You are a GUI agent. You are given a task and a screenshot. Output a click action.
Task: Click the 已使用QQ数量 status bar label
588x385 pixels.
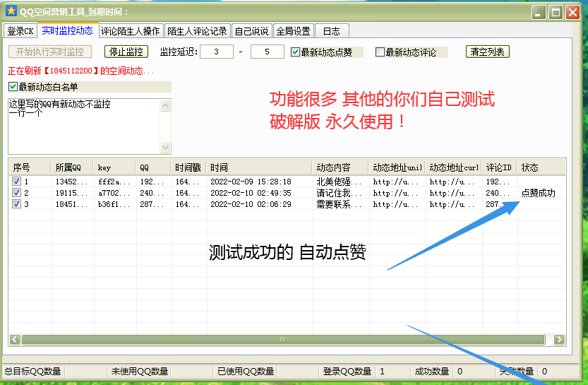(x=246, y=372)
